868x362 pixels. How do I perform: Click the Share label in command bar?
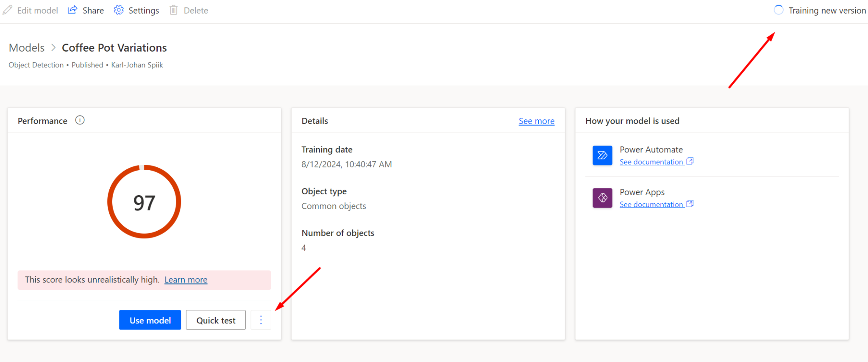[93, 11]
